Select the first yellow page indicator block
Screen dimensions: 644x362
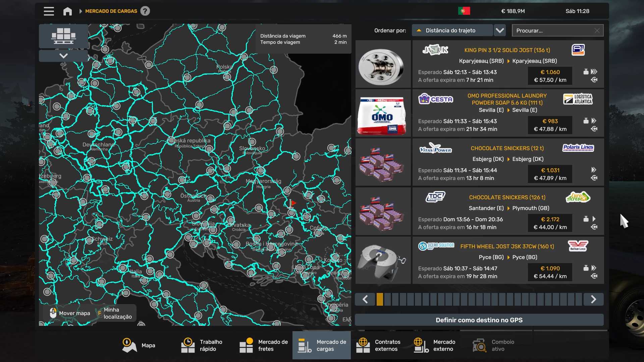coord(380,299)
